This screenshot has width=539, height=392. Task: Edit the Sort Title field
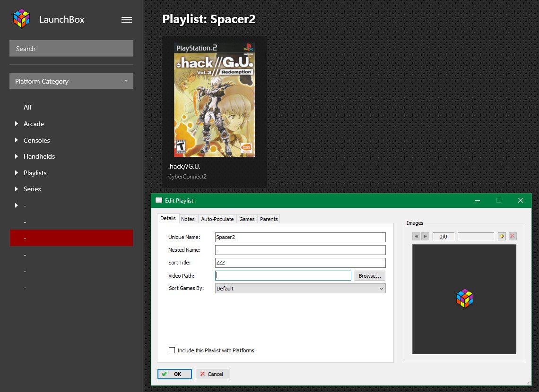point(300,263)
